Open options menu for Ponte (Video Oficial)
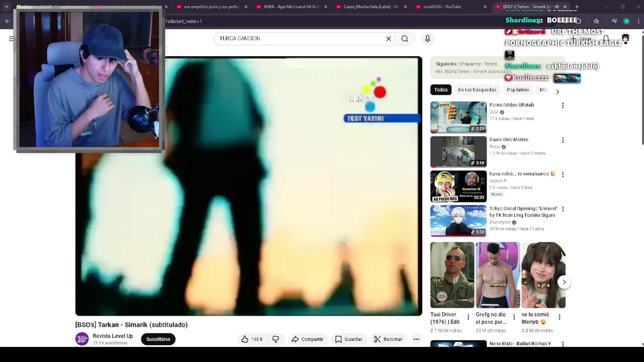644x362 pixels. click(563, 106)
